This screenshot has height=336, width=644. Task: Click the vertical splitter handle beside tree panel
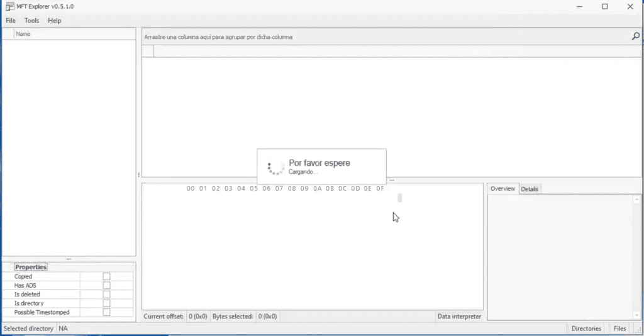139,175
